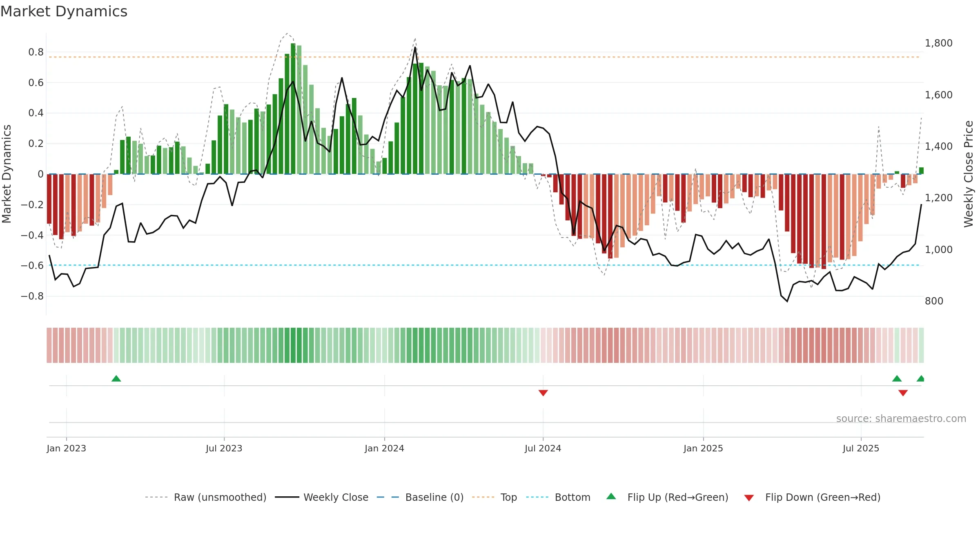Click the 1,000 price axis label
980x551 pixels.
tap(939, 249)
